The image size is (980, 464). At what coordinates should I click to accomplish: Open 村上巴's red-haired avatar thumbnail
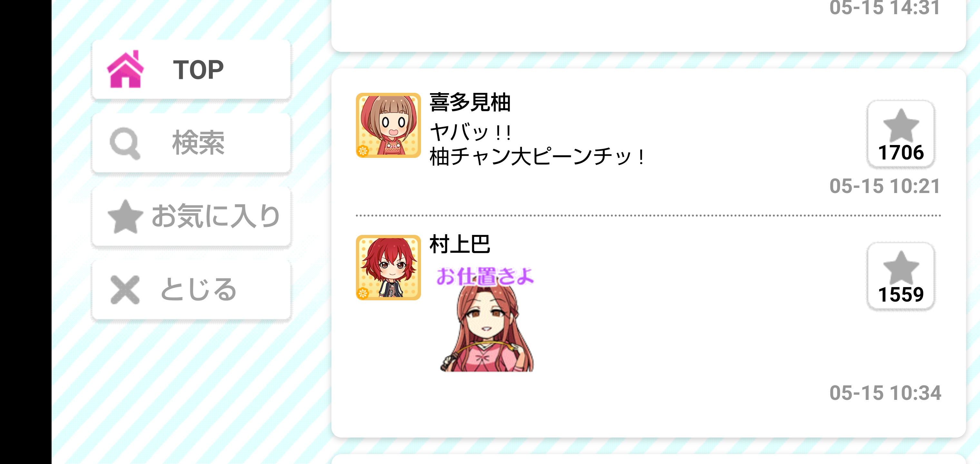pyautogui.click(x=388, y=267)
